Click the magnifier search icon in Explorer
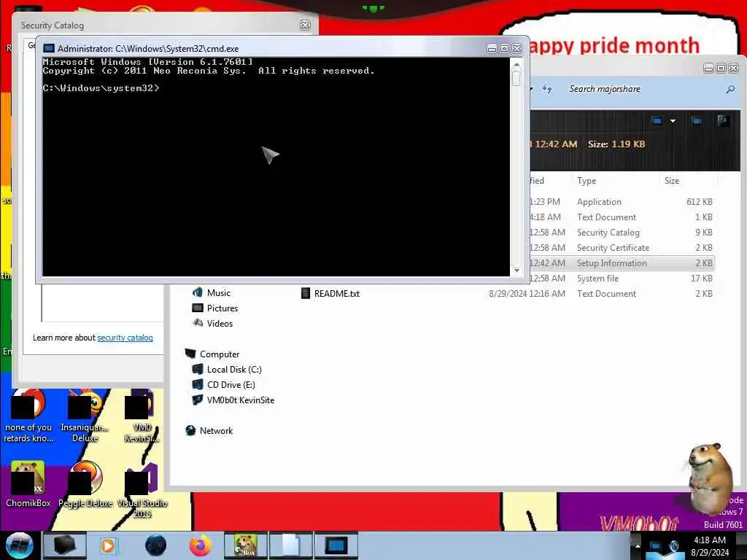 [x=730, y=89]
